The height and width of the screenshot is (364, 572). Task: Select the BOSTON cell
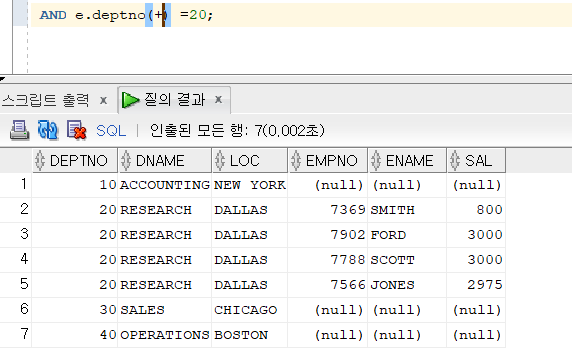(x=250, y=334)
